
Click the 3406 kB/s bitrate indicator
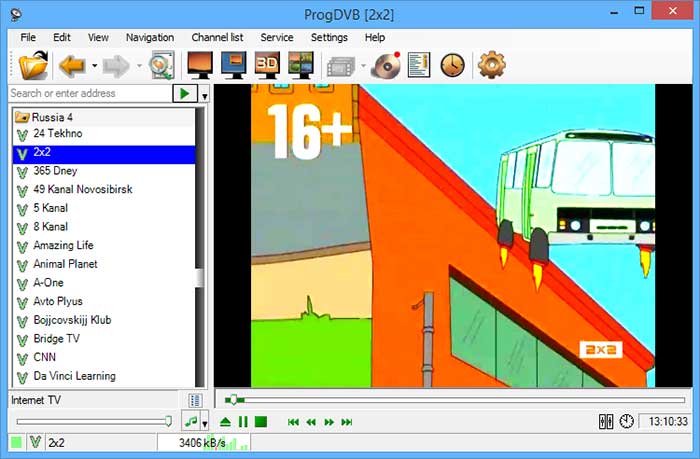[x=204, y=443]
